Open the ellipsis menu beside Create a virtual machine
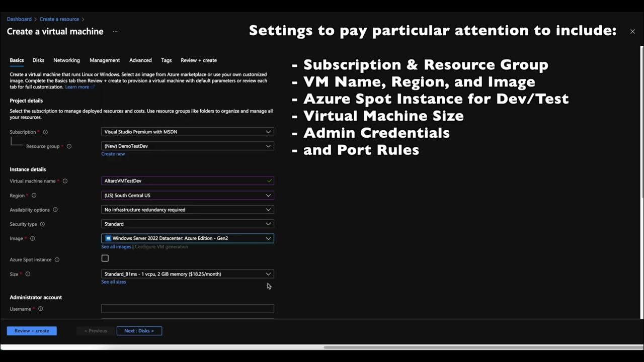 pyautogui.click(x=115, y=31)
